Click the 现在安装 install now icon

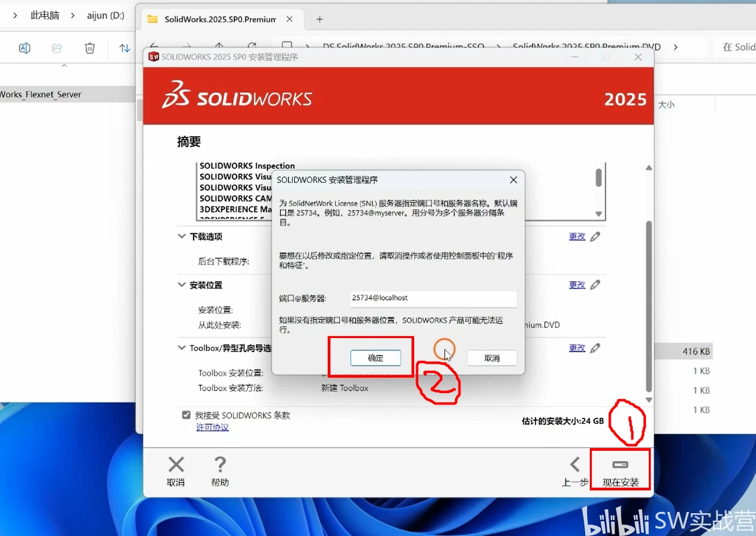coord(620,465)
